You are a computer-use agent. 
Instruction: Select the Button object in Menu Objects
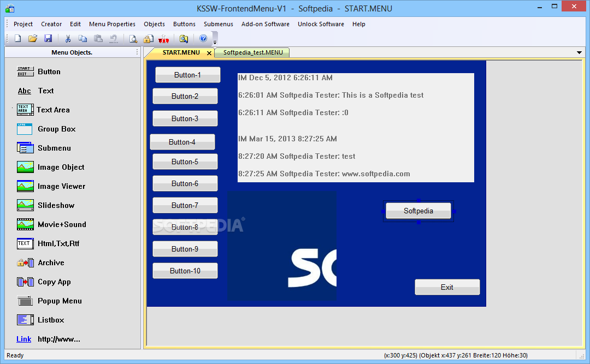pyautogui.click(x=39, y=71)
